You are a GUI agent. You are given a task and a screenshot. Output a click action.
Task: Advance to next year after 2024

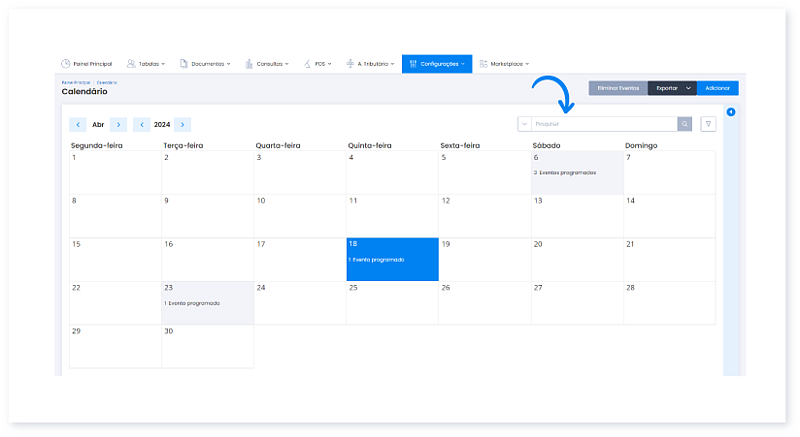point(182,125)
